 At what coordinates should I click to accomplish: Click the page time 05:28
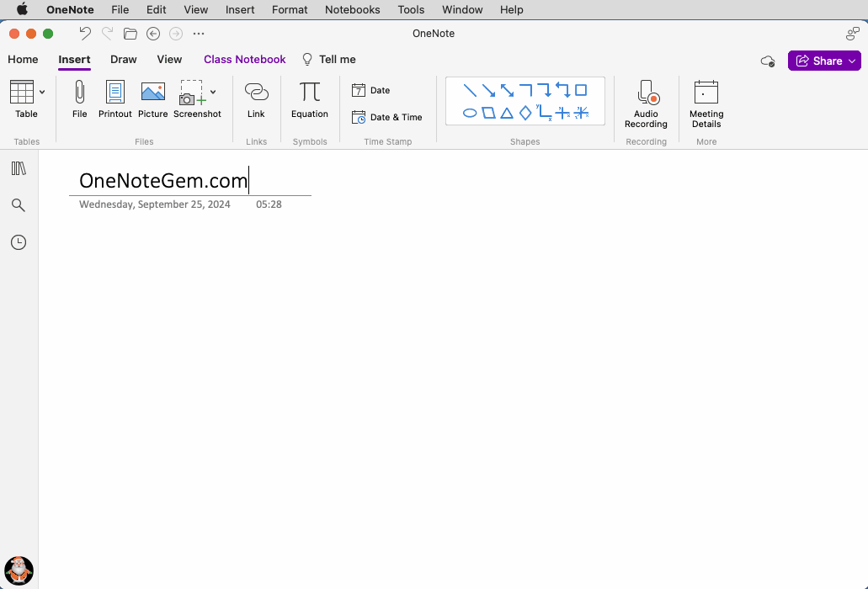click(x=269, y=204)
